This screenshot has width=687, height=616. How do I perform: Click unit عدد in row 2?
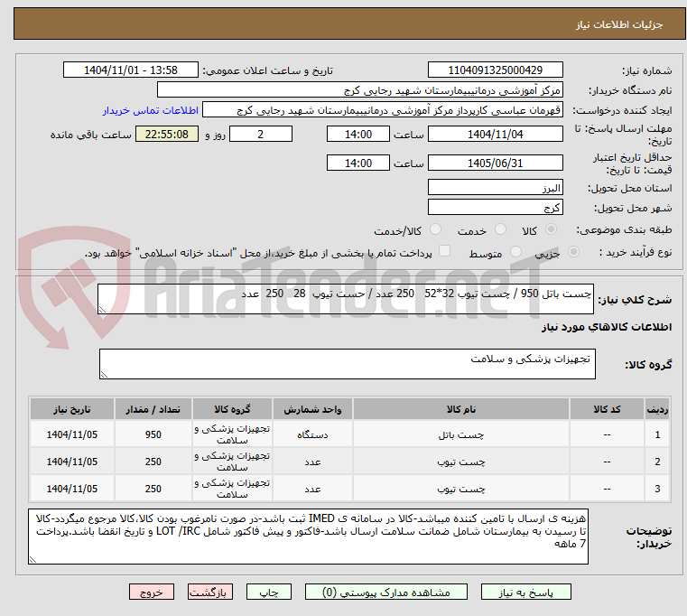click(312, 462)
